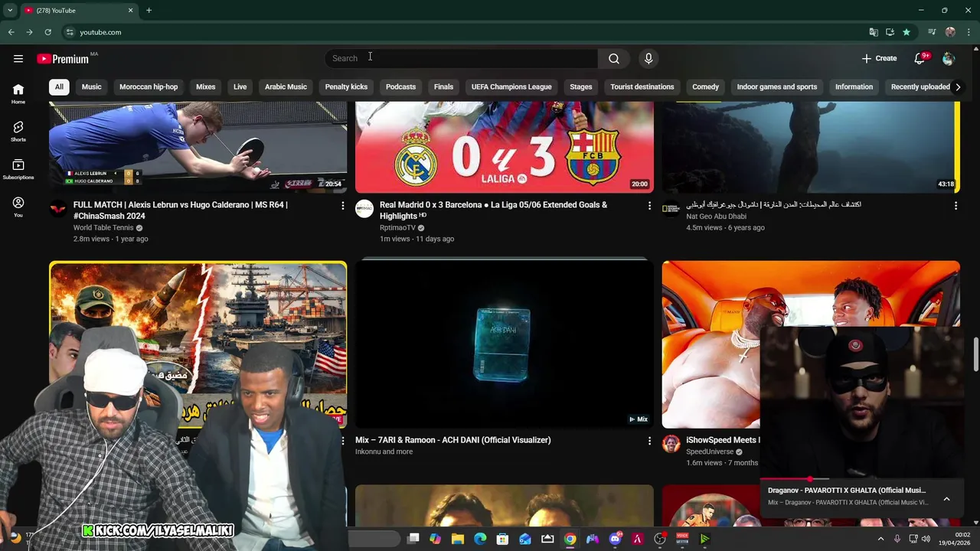Open SpeedUniverse channel avatar
This screenshot has height=551, width=980.
671,444
